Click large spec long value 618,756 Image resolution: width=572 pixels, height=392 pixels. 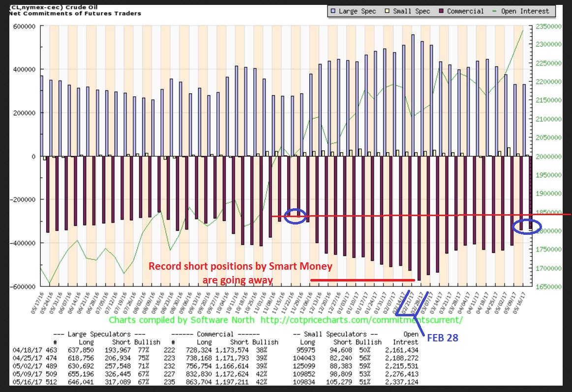(81, 358)
